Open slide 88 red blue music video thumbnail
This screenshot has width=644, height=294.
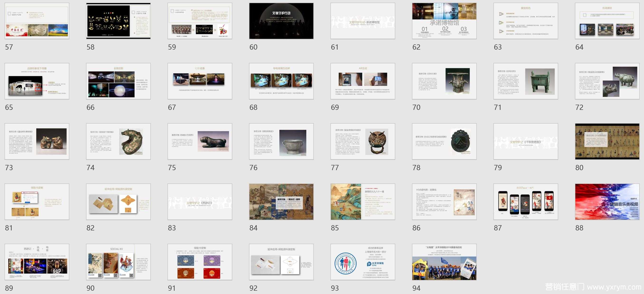click(x=607, y=202)
